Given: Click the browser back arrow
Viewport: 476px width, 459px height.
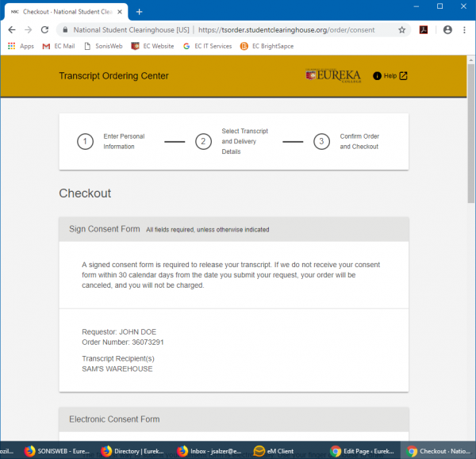Looking at the screenshot, I should click(11, 29).
